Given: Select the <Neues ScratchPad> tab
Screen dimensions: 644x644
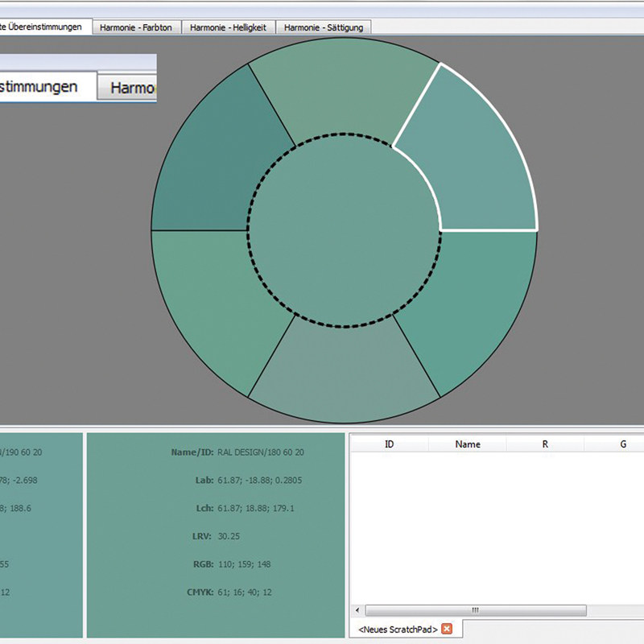Looking at the screenshot, I should [x=398, y=629].
